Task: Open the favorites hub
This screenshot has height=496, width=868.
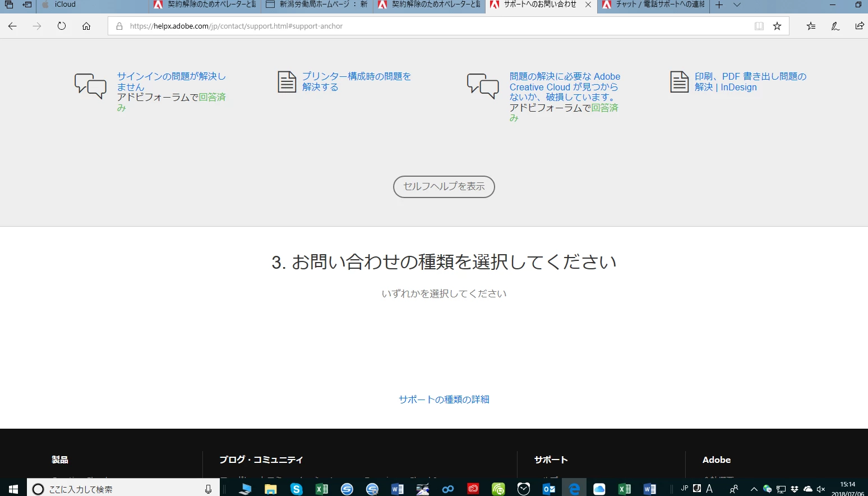Action: pos(811,26)
